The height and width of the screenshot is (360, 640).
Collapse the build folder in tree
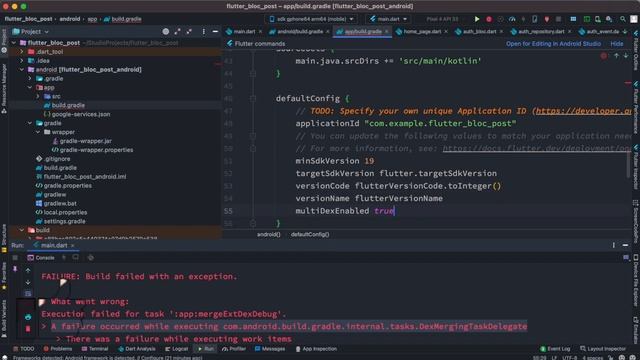click(x=22, y=230)
